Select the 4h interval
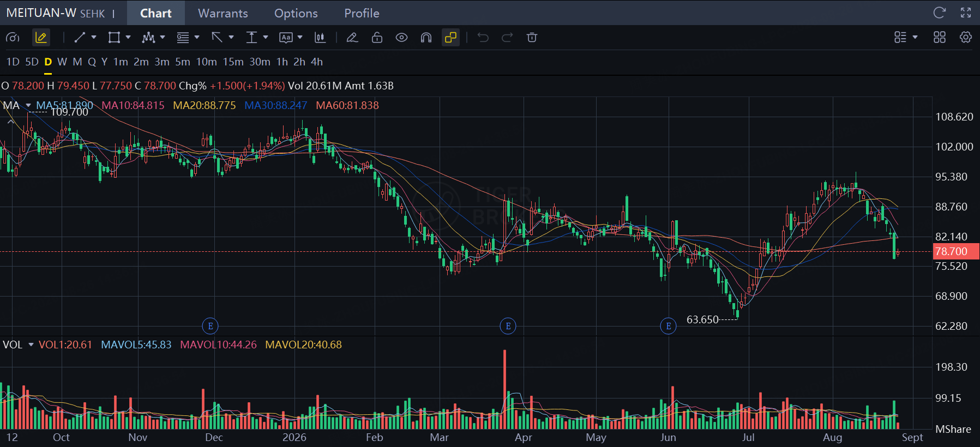Image resolution: width=980 pixels, height=447 pixels. pyautogui.click(x=317, y=62)
